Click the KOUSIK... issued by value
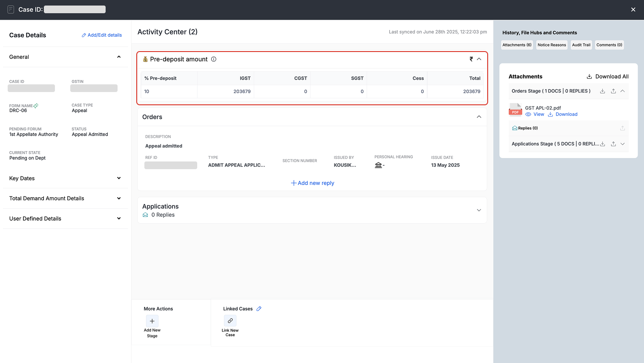 [x=345, y=165]
